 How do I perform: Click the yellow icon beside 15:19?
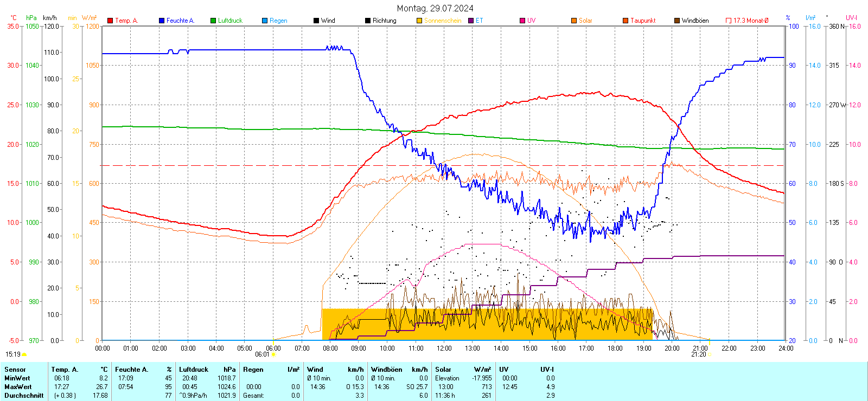[24, 354]
